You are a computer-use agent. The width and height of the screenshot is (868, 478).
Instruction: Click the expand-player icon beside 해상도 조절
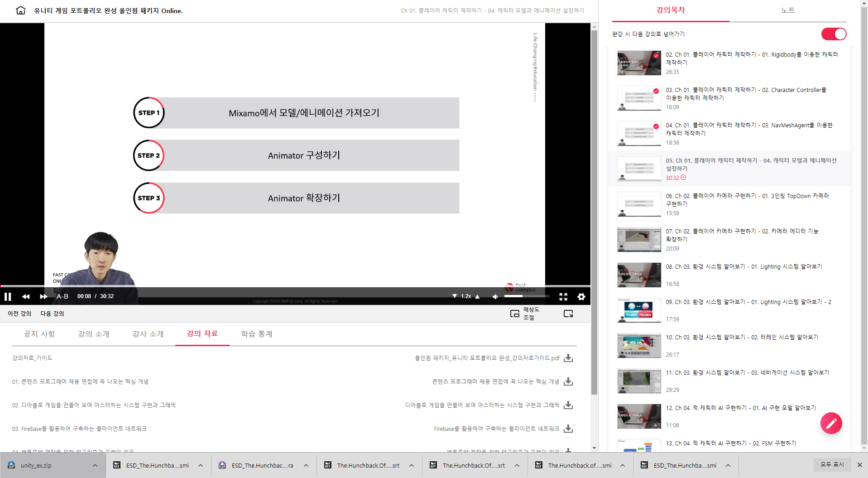tap(568, 314)
